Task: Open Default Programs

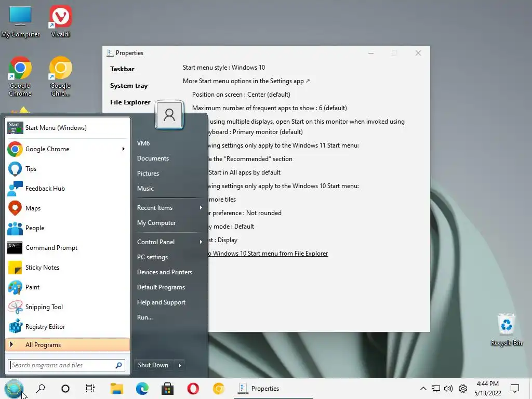Action: pos(161,287)
